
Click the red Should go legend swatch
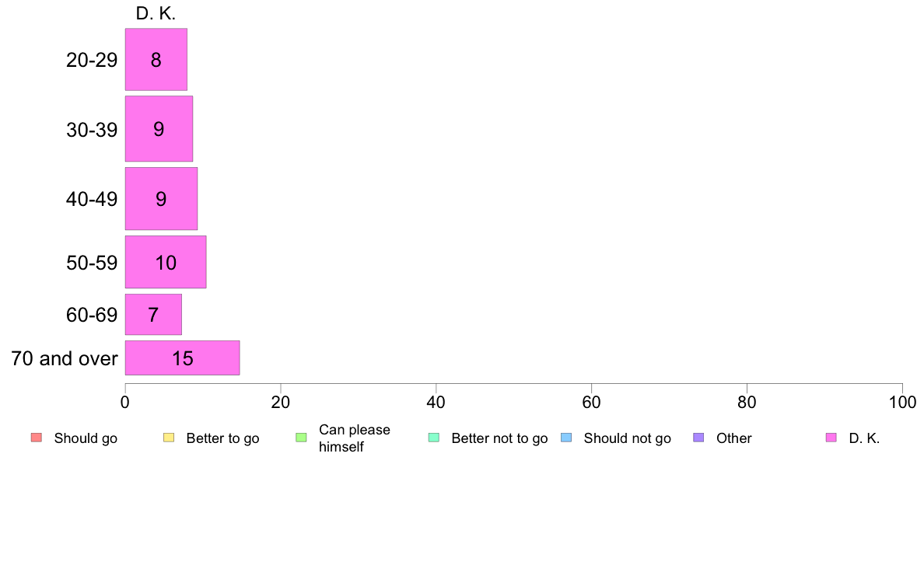(36, 438)
